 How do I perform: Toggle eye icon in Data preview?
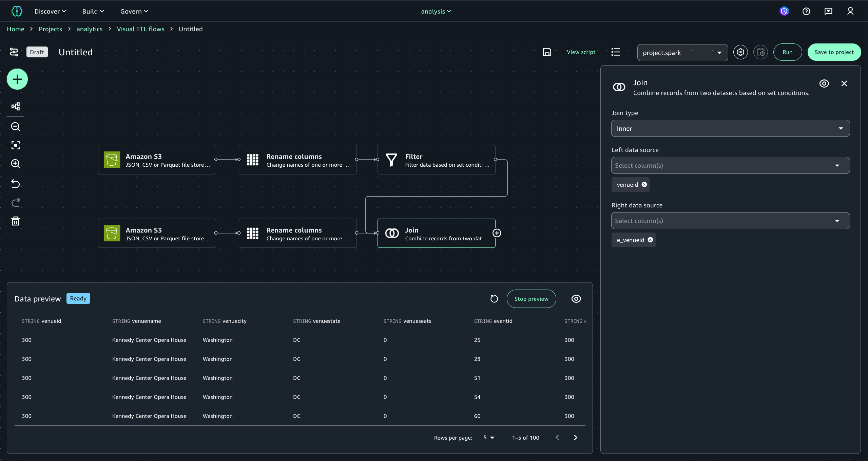coord(576,299)
